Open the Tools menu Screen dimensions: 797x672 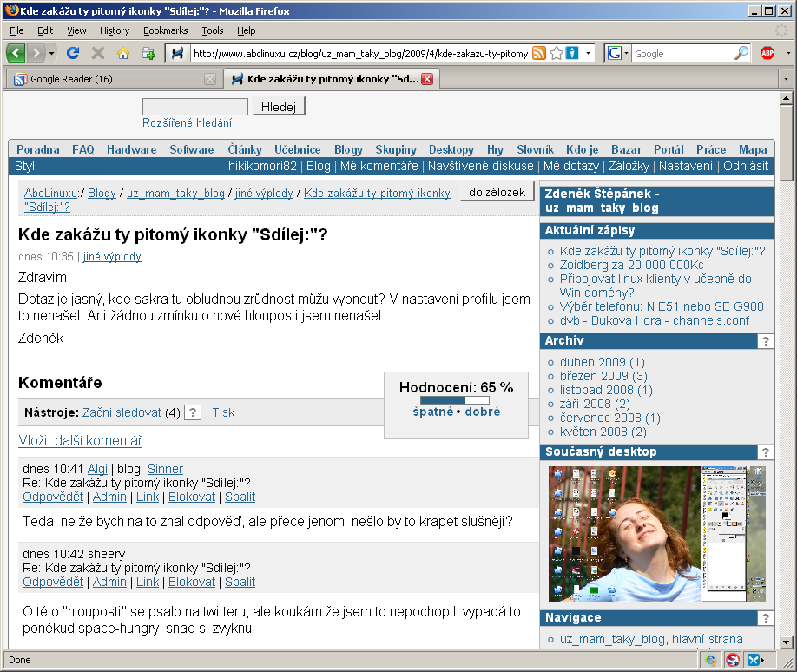point(213,30)
